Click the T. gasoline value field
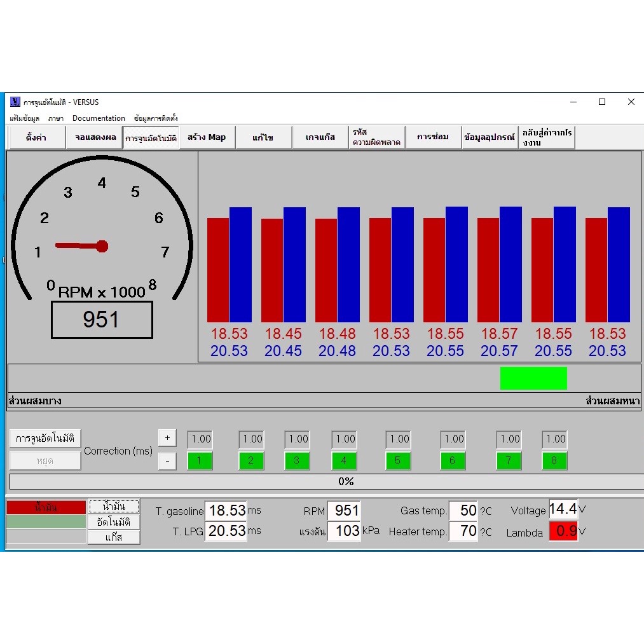 [x=226, y=510]
